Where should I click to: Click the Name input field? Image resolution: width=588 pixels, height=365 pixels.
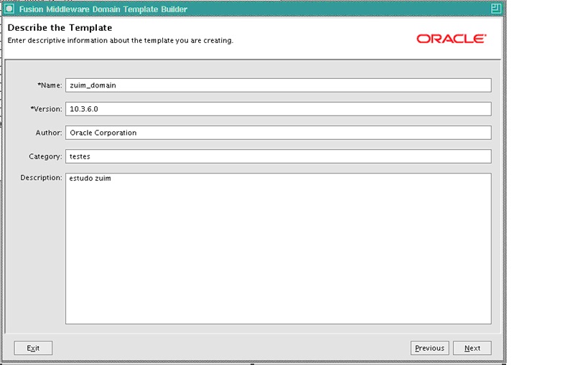pyautogui.click(x=279, y=85)
